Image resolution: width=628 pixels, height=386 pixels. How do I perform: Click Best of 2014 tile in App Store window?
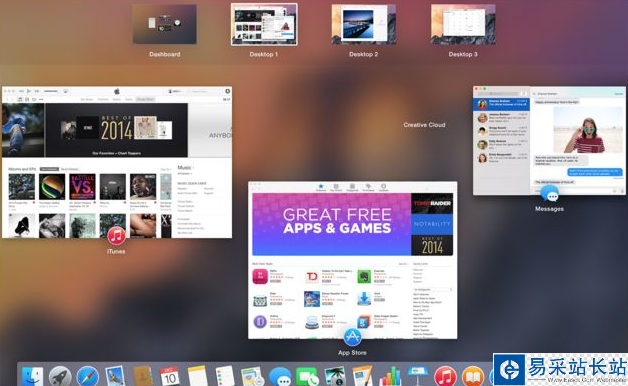point(432,245)
